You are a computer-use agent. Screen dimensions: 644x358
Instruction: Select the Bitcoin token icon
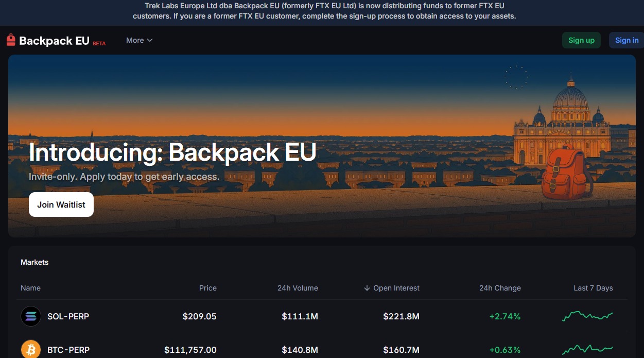click(x=31, y=350)
